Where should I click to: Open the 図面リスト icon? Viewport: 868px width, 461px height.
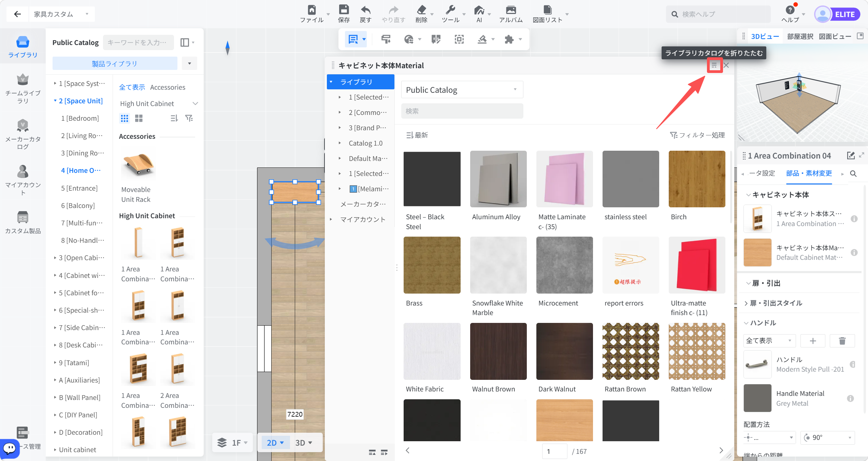click(547, 10)
